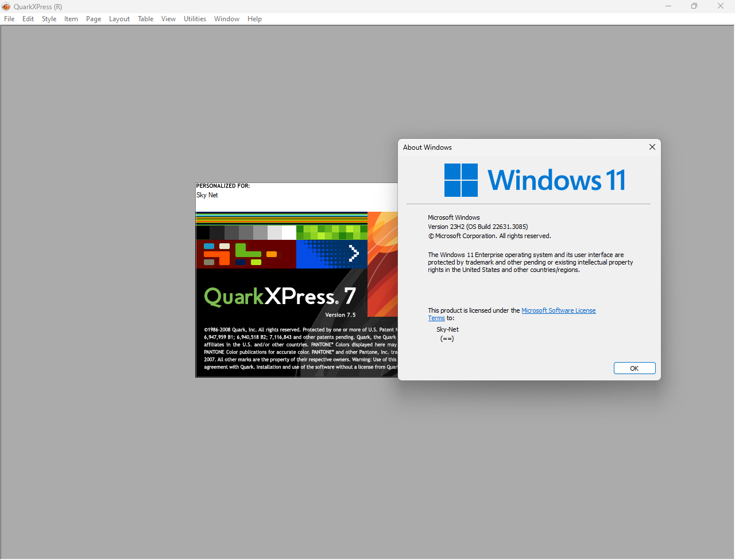The width and height of the screenshot is (735, 560).
Task: Open the Layout menu
Action: [119, 19]
